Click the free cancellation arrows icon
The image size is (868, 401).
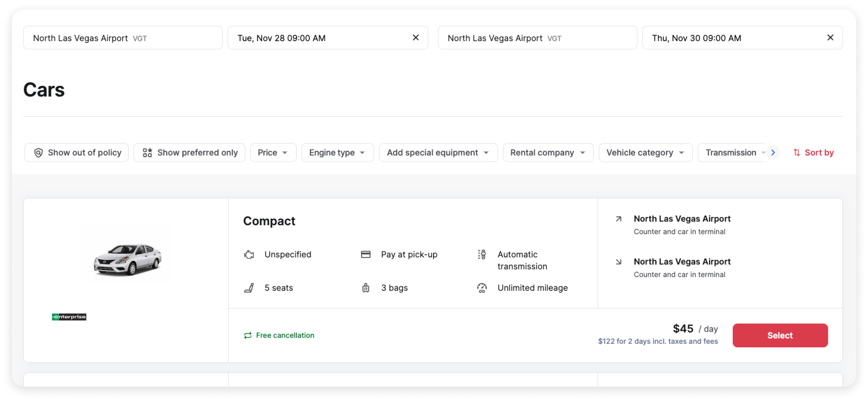pos(248,335)
